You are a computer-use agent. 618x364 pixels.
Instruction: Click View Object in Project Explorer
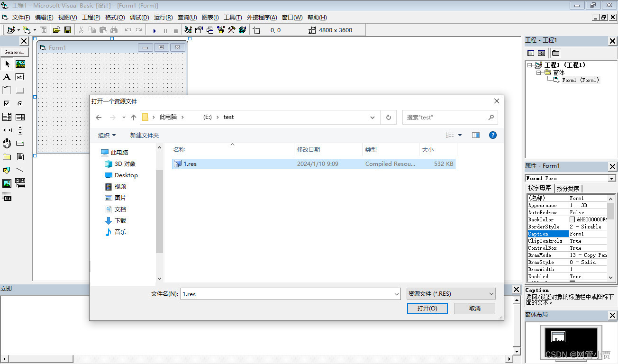[x=541, y=53]
